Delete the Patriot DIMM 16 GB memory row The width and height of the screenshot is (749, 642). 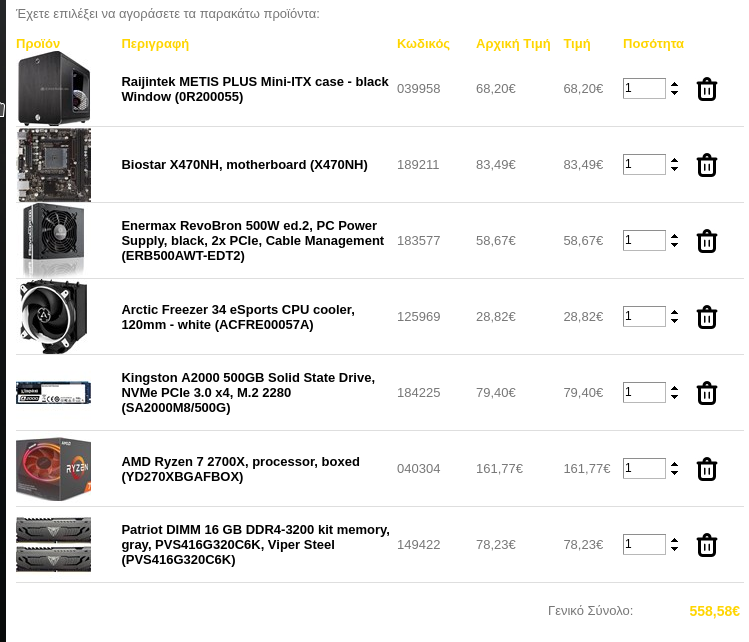706,545
